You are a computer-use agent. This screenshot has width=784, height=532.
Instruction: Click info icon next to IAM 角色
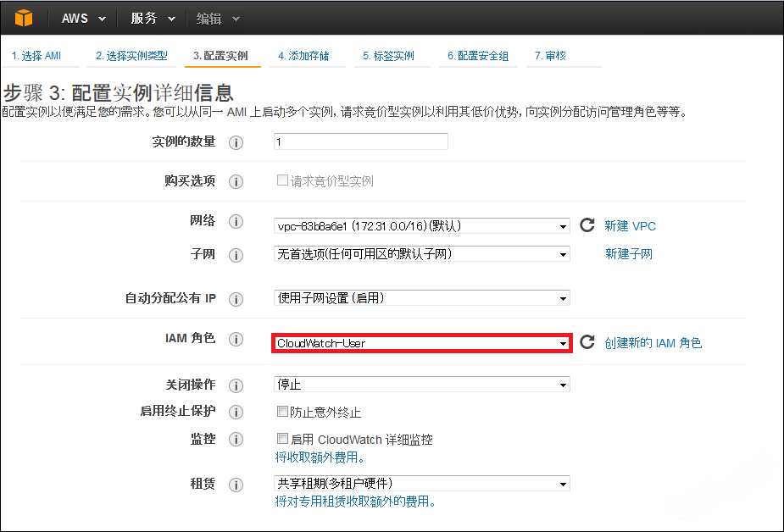point(236,339)
